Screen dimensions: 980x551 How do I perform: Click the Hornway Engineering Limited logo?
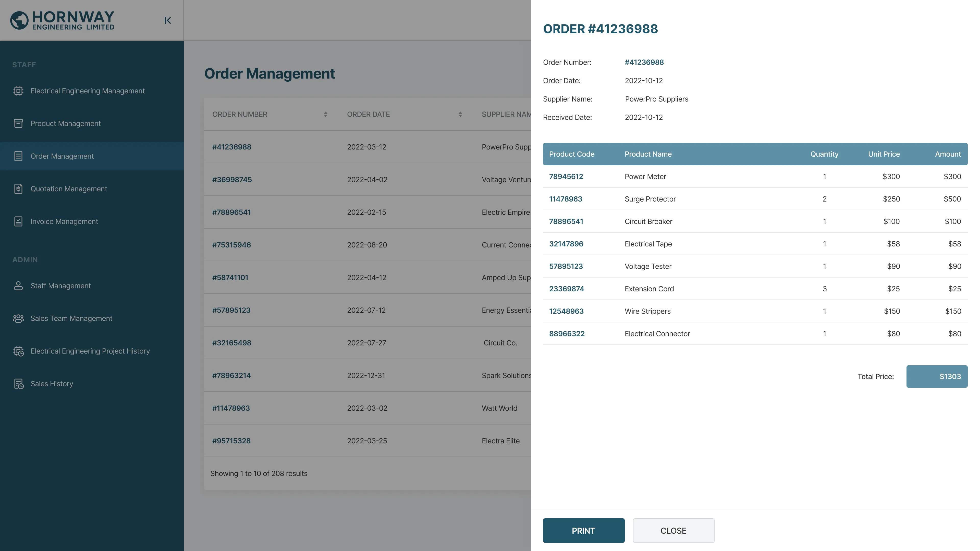62,20
